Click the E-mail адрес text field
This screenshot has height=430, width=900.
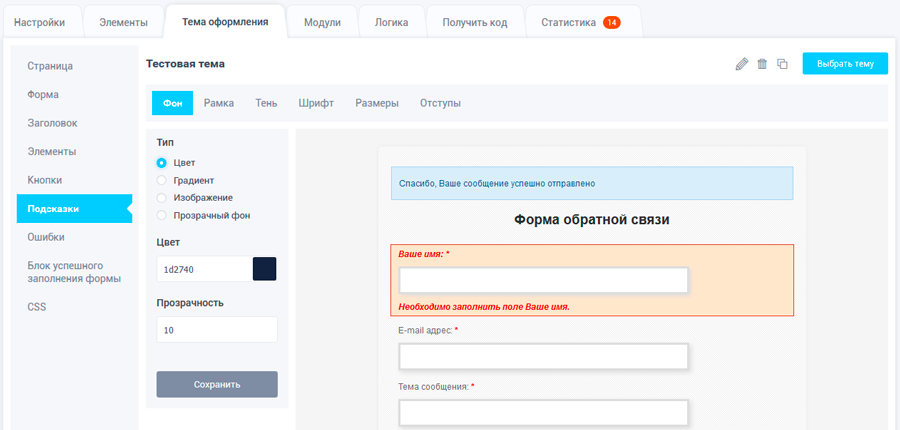pyautogui.click(x=544, y=357)
